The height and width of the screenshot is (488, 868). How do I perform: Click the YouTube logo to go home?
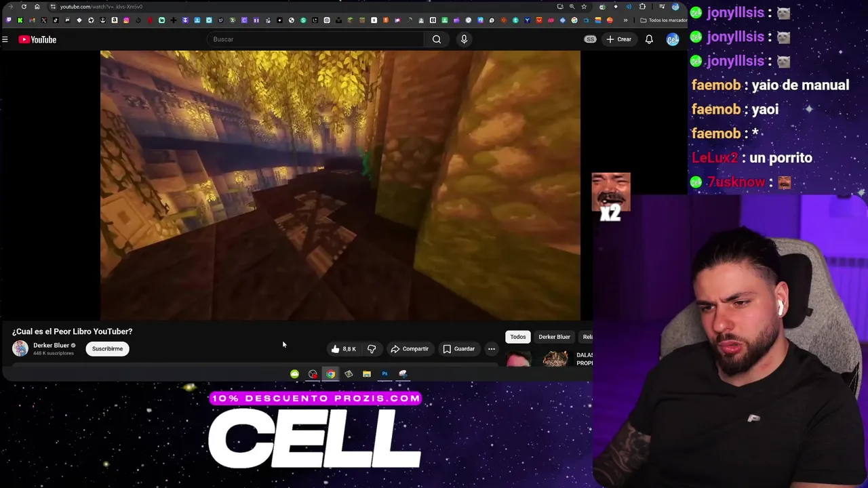(x=37, y=39)
